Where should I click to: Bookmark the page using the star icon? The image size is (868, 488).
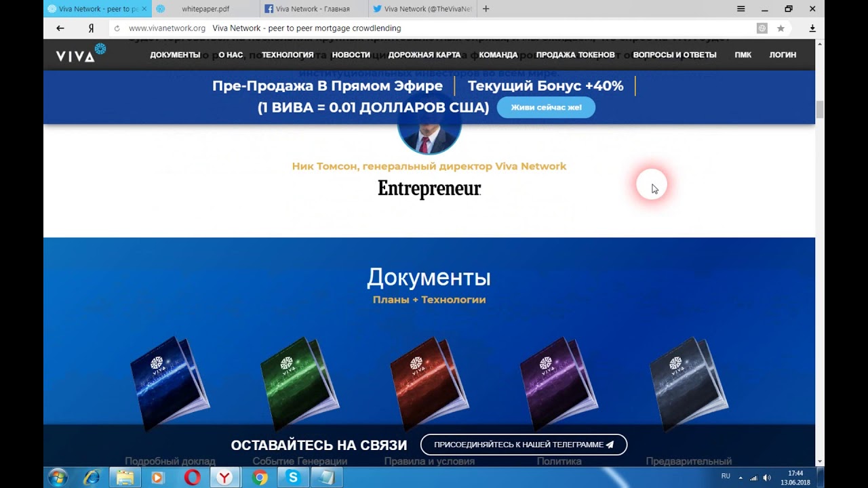pyautogui.click(x=781, y=28)
